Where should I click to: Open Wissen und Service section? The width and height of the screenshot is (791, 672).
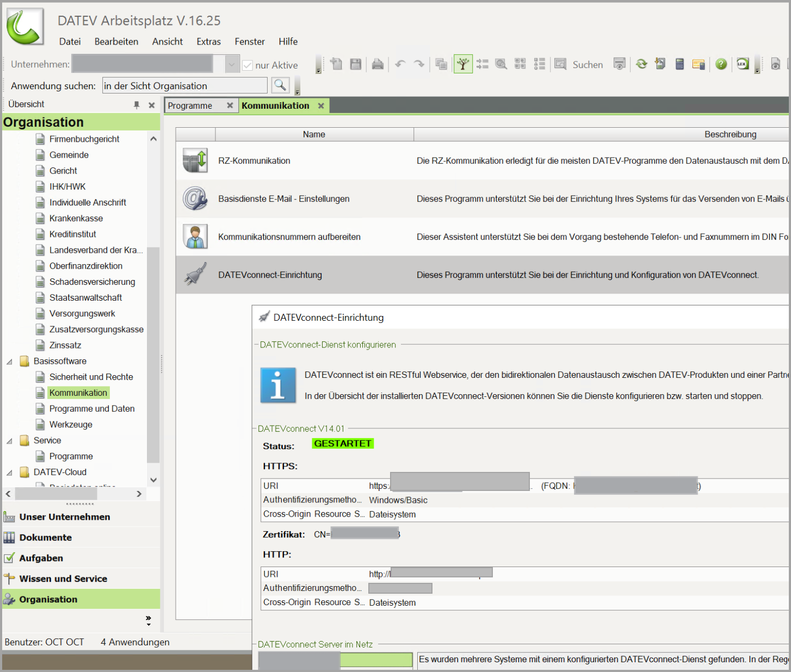pos(63,579)
